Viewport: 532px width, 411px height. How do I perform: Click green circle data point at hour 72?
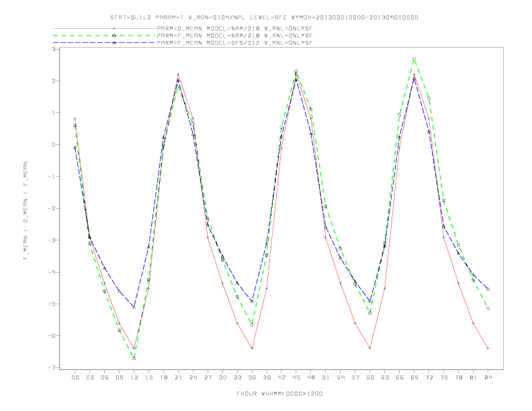[x=429, y=98]
